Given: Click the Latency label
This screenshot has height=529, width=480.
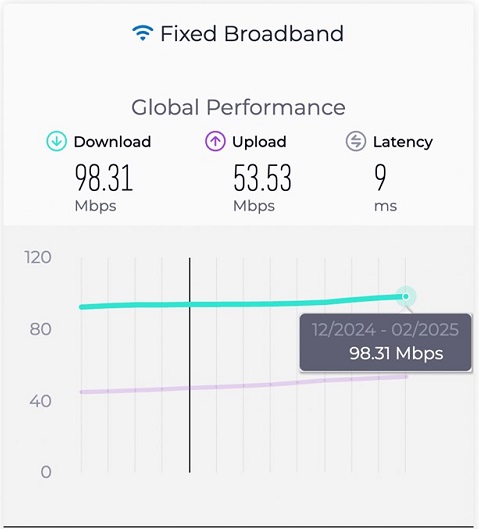Looking at the screenshot, I should click(403, 142).
